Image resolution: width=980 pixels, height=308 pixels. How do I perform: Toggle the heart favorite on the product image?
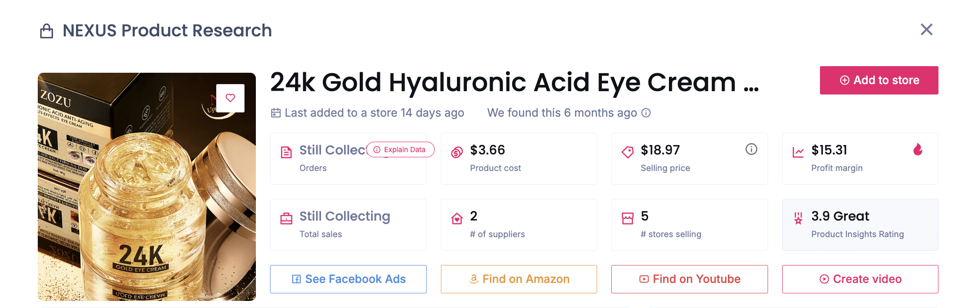[x=231, y=98]
